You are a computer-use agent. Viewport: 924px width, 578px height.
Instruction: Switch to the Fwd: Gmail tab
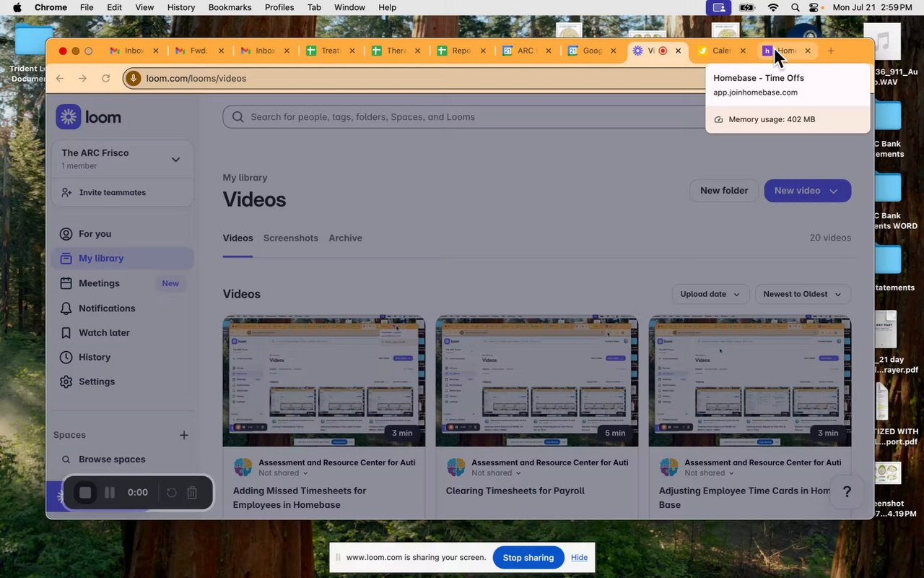pyautogui.click(x=200, y=51)
